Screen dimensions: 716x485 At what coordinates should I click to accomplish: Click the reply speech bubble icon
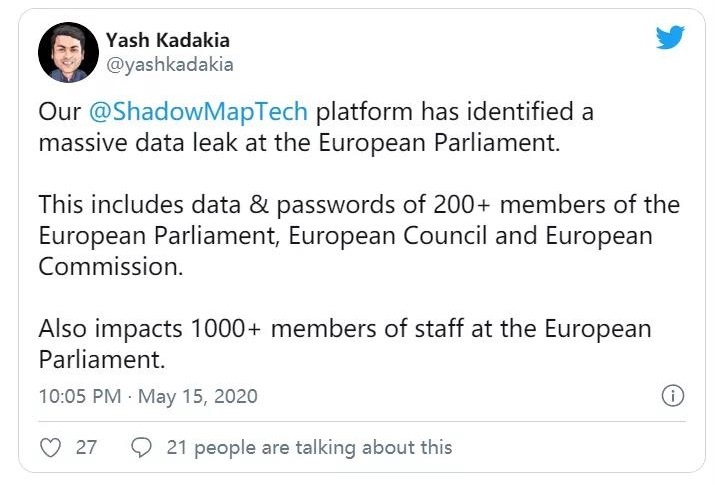142,447
